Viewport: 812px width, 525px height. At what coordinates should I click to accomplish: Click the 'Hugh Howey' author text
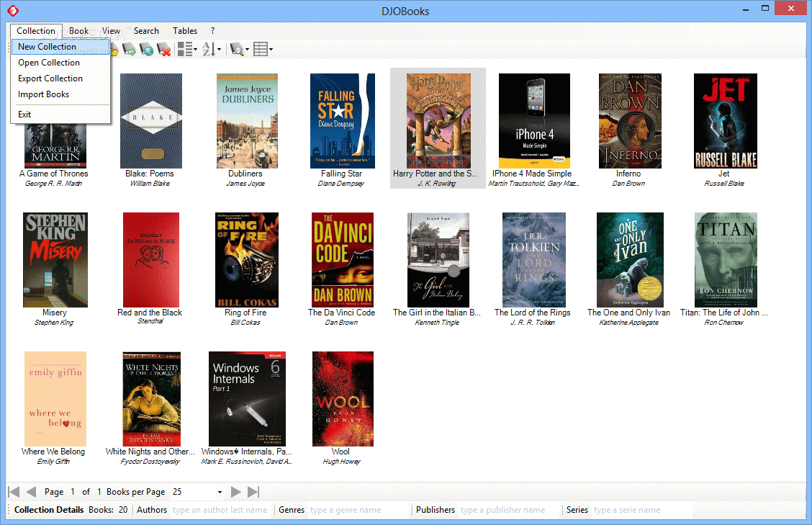(341, 461)
